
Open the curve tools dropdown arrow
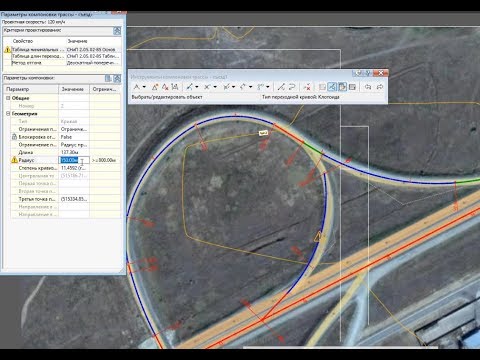(215, 87)
